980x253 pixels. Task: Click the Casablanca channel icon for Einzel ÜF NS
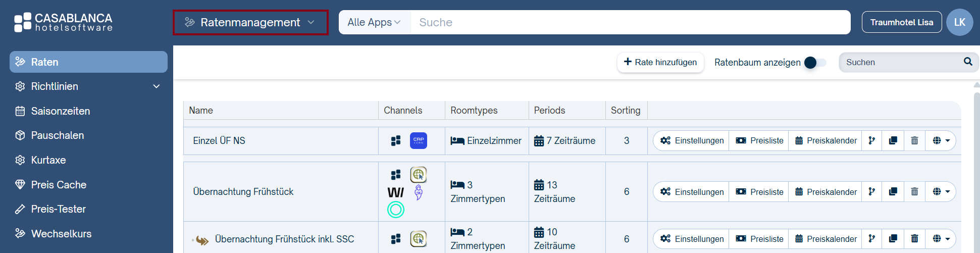tap(396, 141)
